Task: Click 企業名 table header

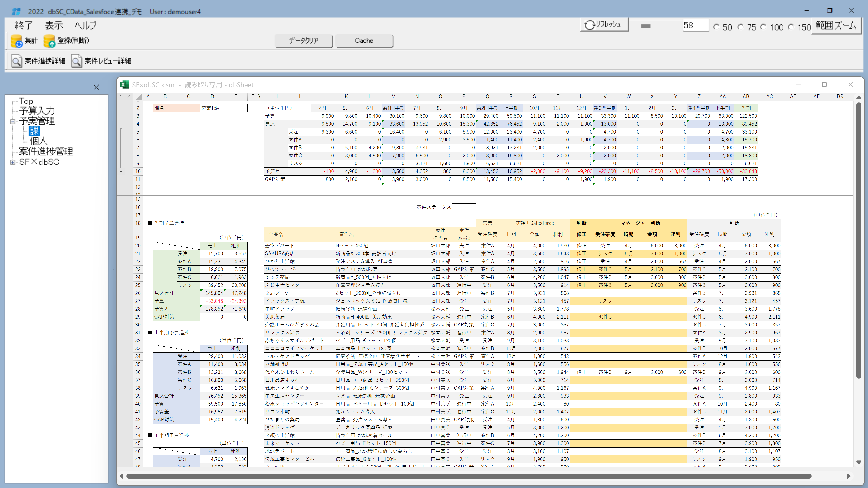Action: click(299, 234)
